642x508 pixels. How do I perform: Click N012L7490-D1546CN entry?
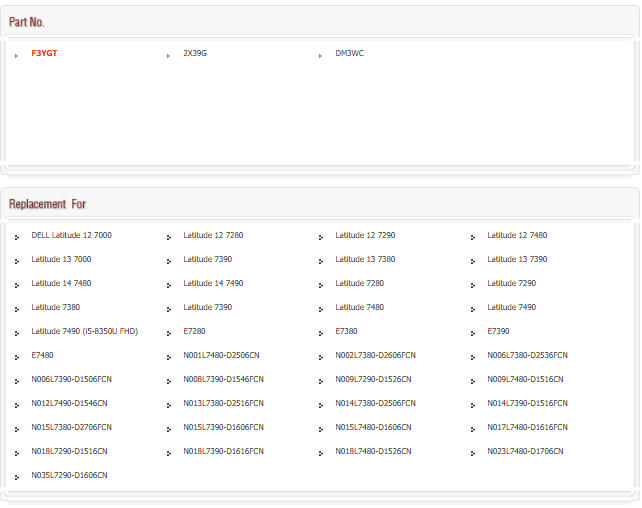coord(70,404)
